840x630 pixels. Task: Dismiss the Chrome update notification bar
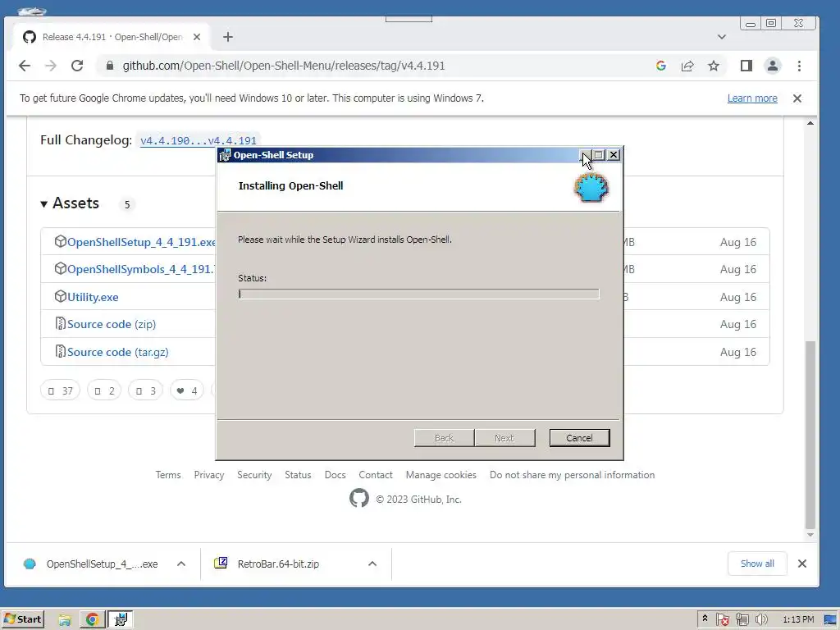[797, 98]
